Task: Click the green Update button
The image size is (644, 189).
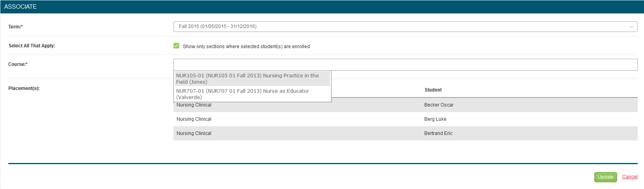Action: [605, 177]
